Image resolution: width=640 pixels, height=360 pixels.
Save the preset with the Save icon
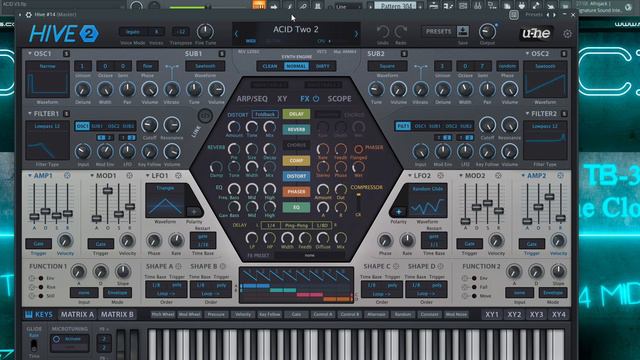462,31
